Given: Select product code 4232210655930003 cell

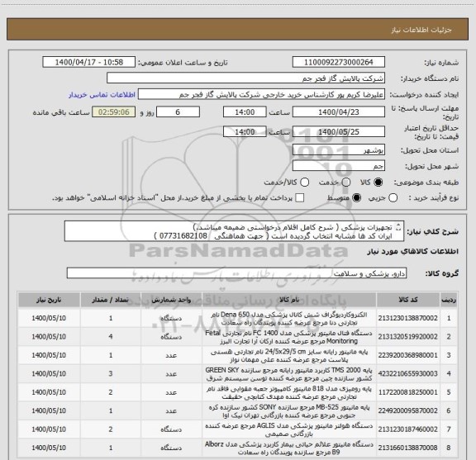Looking at the screenshot, I should pos(408,373).
